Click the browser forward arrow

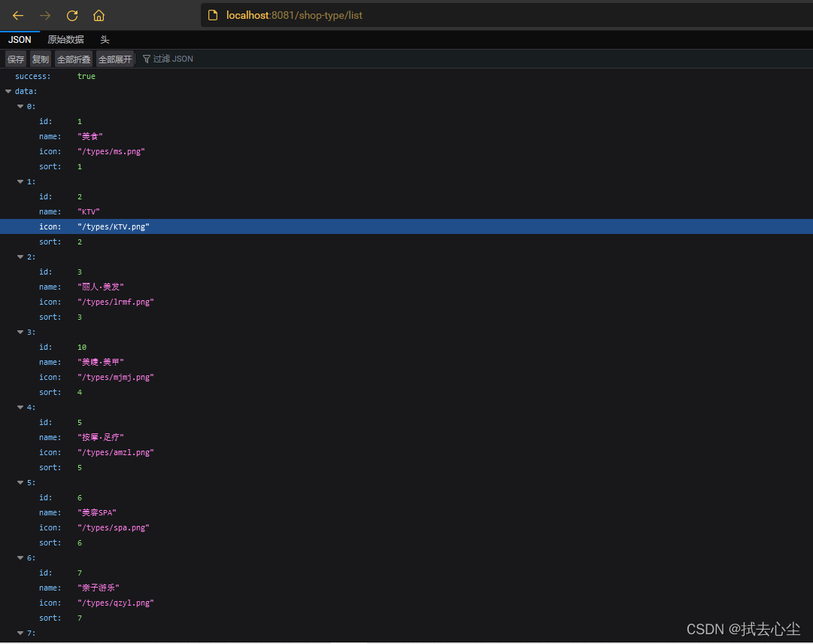pos(45,16)
